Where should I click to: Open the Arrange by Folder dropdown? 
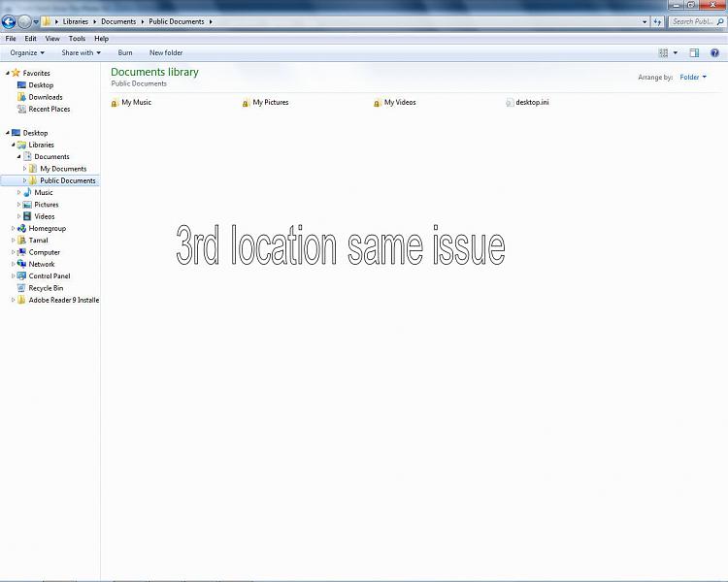[693, 77]
